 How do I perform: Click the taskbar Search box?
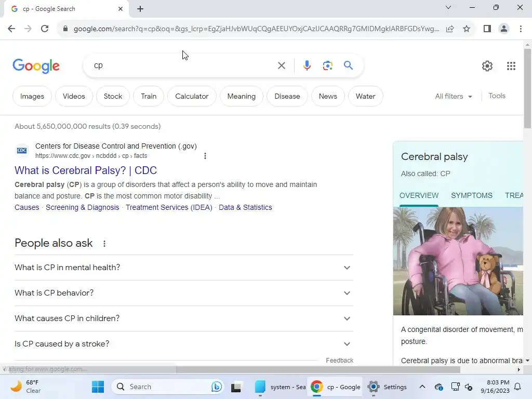pyautogui.click(x=167, y=387)
